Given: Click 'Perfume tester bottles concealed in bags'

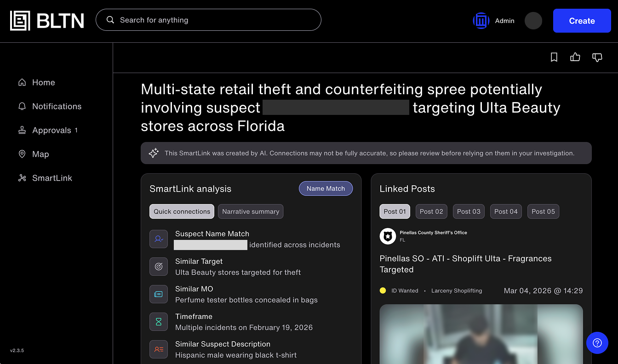Looking at the screenshot, I should tap(246, 300).
